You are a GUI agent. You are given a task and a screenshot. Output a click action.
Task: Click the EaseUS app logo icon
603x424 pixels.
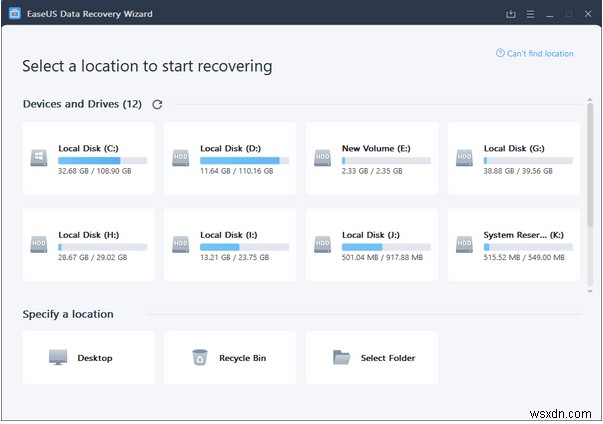(x=15, y=13)
